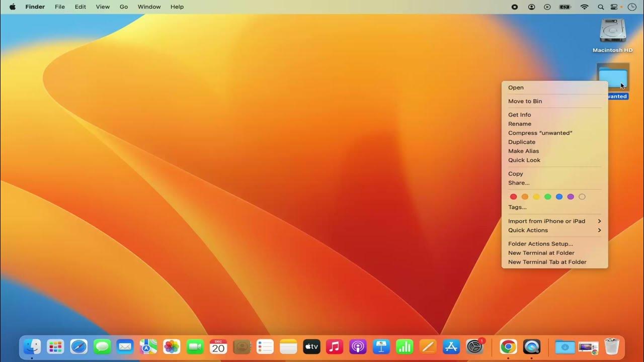Open the Messages app in Dock
Screen dimensions: 644x362
coord(102,346)
